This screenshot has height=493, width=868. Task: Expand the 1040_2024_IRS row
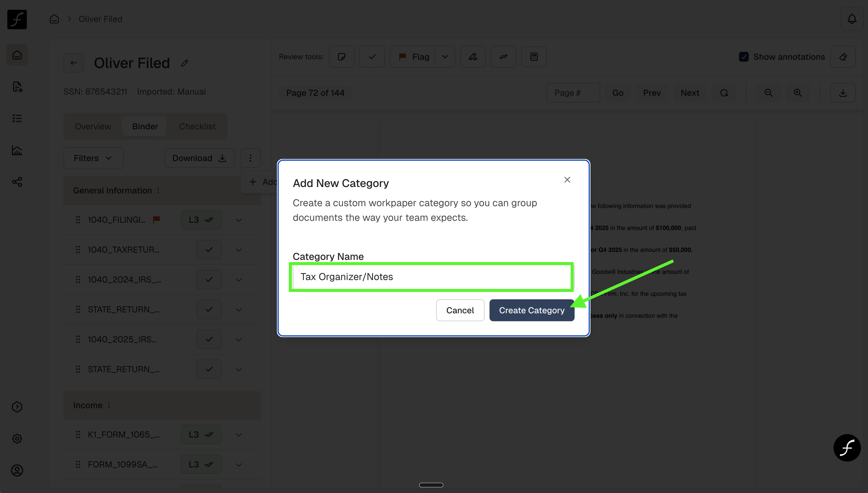tap(239, 280)
